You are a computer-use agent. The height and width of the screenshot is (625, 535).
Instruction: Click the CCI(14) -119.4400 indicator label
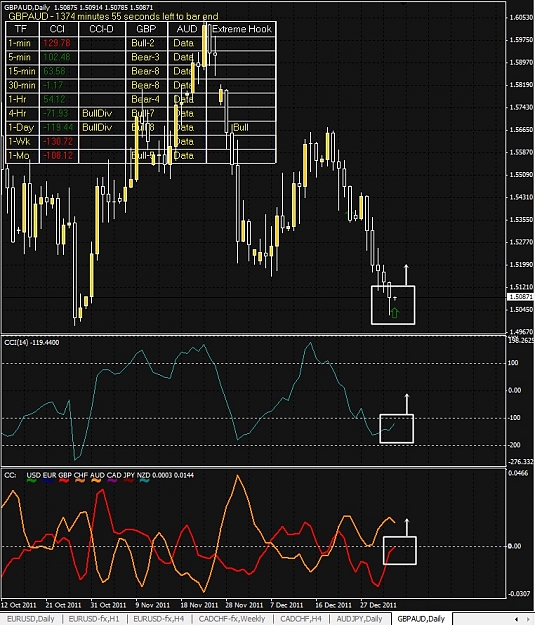pos(31,342)
